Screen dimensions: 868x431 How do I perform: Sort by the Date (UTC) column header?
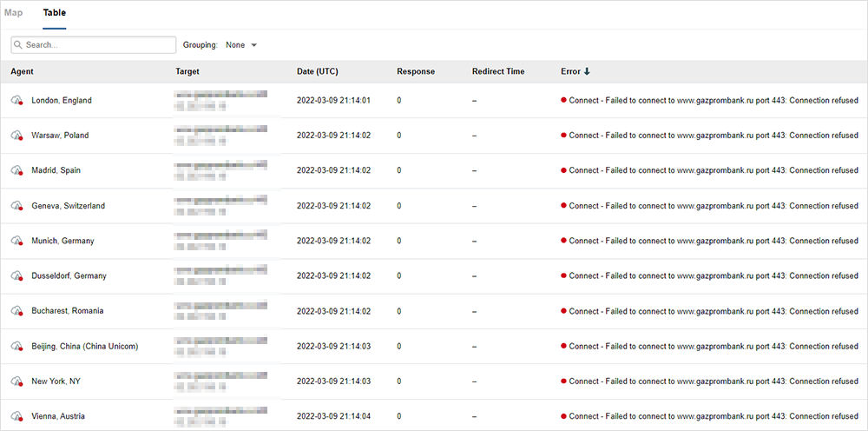coord(318,72)
